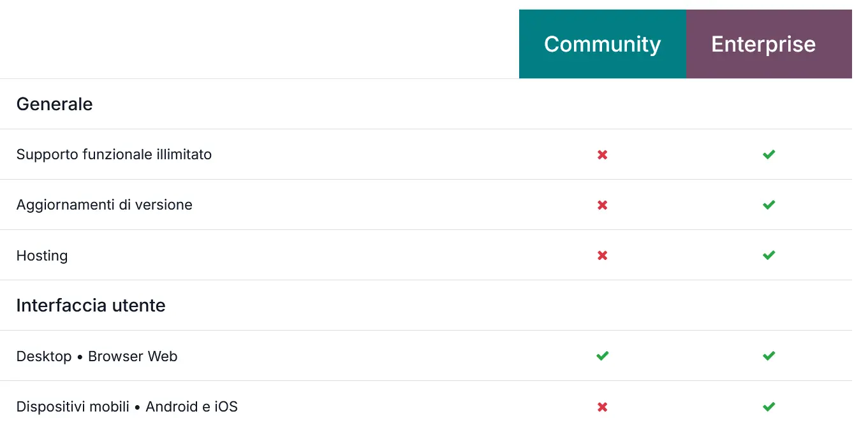Click the Community checkmark for Desktop Browser Web
This screenshot has height=430, width=868.
602,355
